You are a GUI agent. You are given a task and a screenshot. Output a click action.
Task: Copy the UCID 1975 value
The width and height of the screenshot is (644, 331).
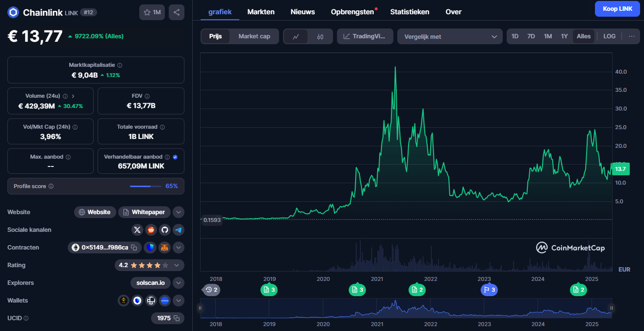177,318
